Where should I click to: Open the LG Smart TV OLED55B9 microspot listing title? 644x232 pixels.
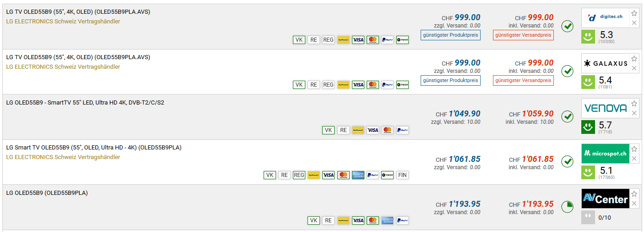coord(93,148)
